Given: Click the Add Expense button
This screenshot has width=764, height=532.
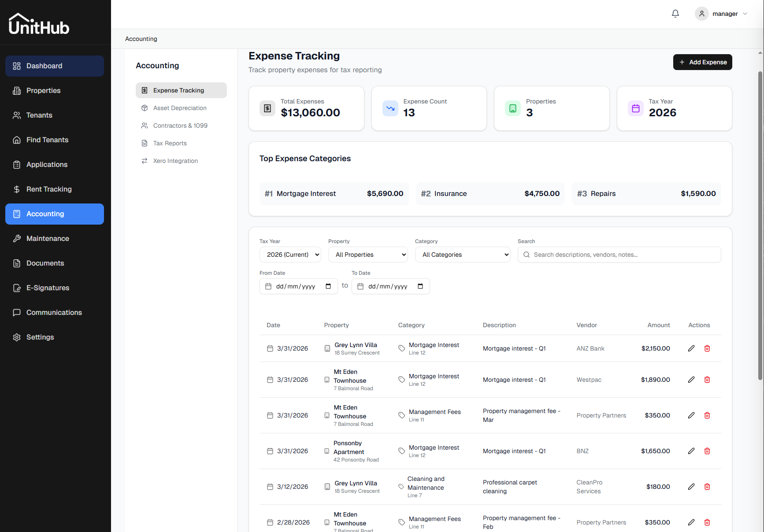Looking at the screenshot, I should point(702,62).
